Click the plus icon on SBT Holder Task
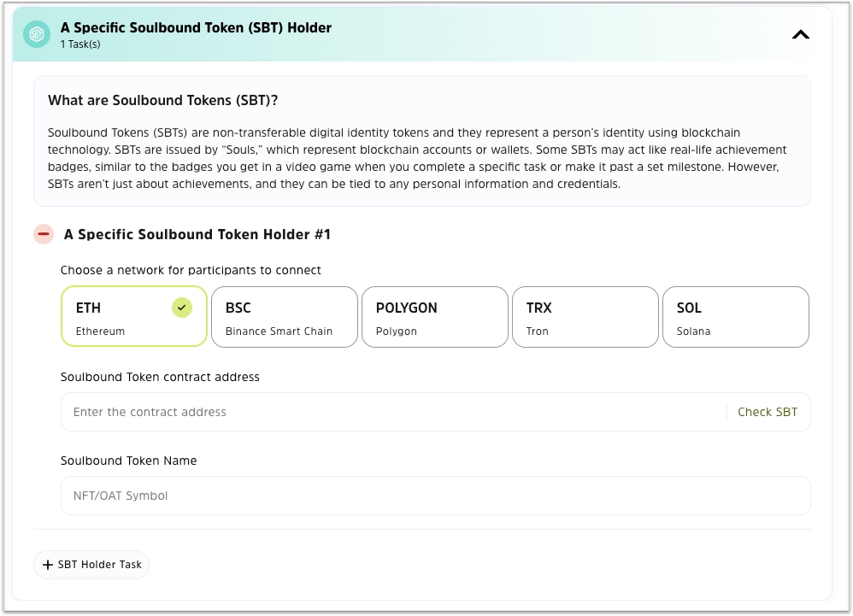Screen dimensions: 853x616 [x=48, y=565]
